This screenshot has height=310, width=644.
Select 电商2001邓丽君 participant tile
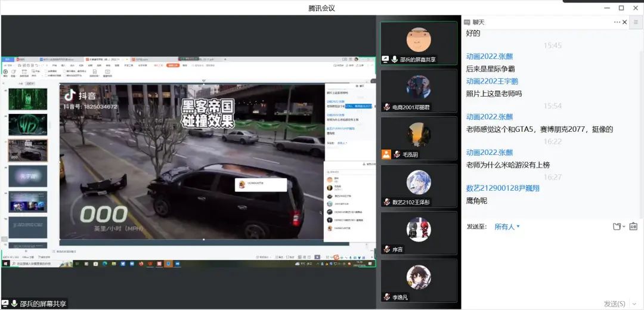(x=419, y=91)
